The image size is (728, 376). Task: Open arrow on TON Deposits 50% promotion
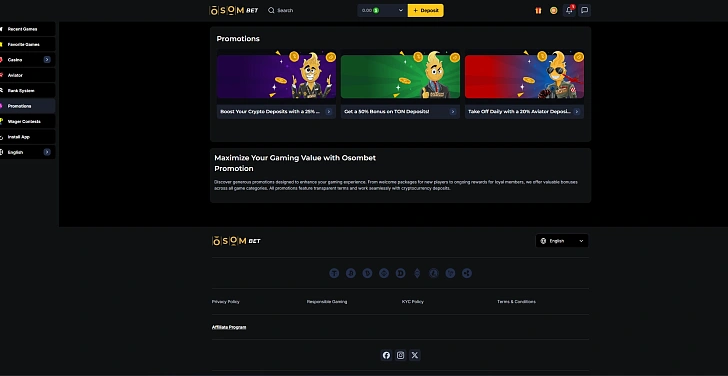(x=453, y=111)
